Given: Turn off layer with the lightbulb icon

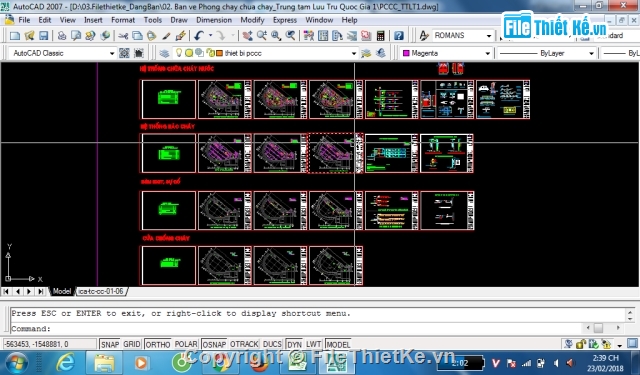Looking at the screenshot, I should point(179,53).
